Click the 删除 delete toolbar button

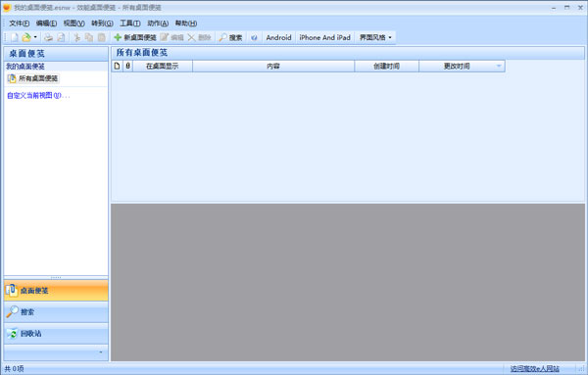(200, 37)
